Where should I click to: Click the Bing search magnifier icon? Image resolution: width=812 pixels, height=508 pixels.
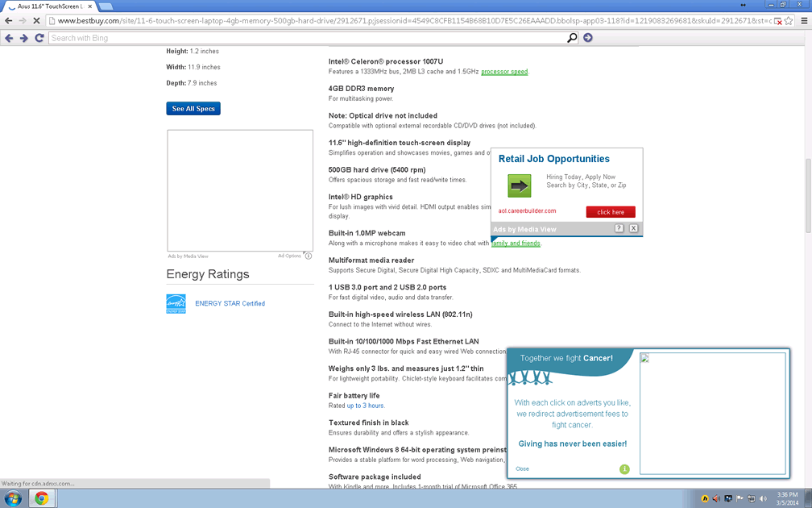point(572,38)
